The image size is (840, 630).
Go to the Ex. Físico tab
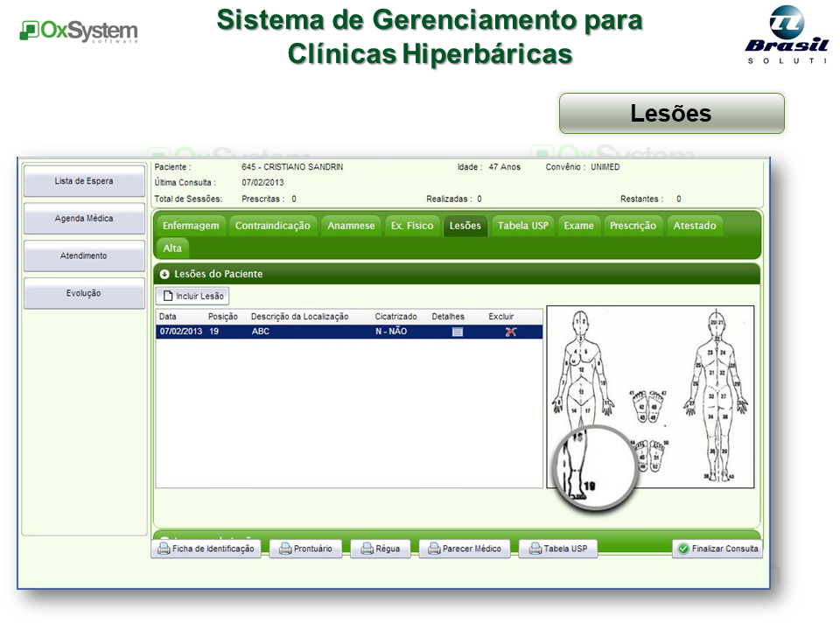pyautogui.click(x=411, y=226)
